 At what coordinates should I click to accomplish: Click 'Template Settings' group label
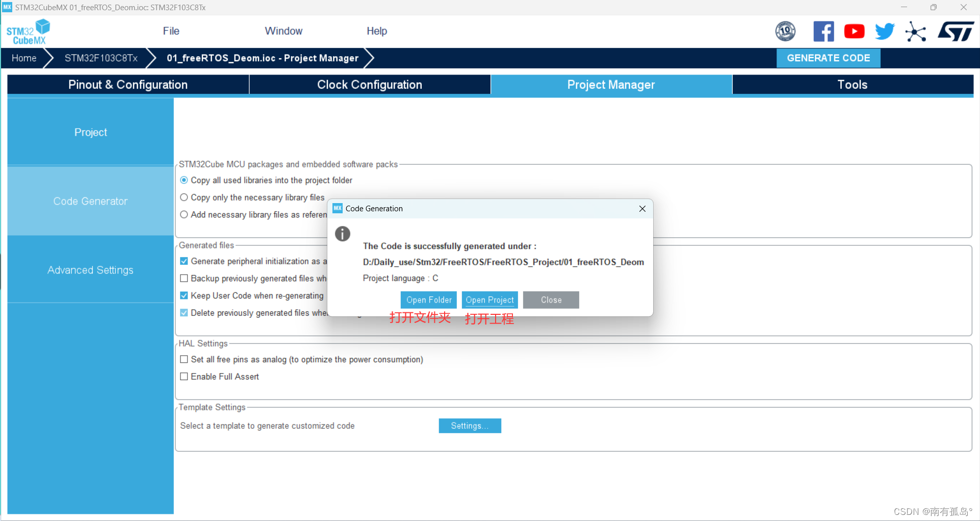[212, 407]
